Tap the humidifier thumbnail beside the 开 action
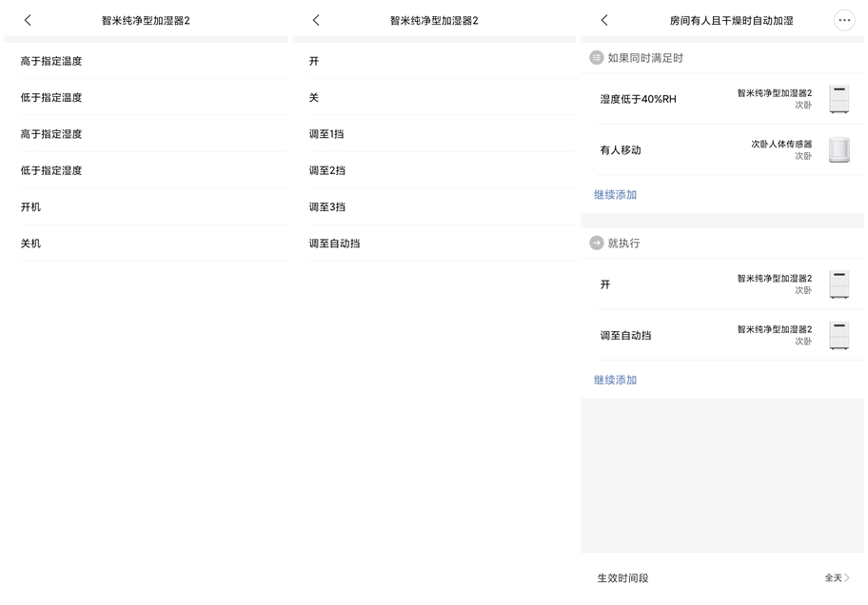Image resolution: width=868 pixels, height=605 pixels. point(838,283)
